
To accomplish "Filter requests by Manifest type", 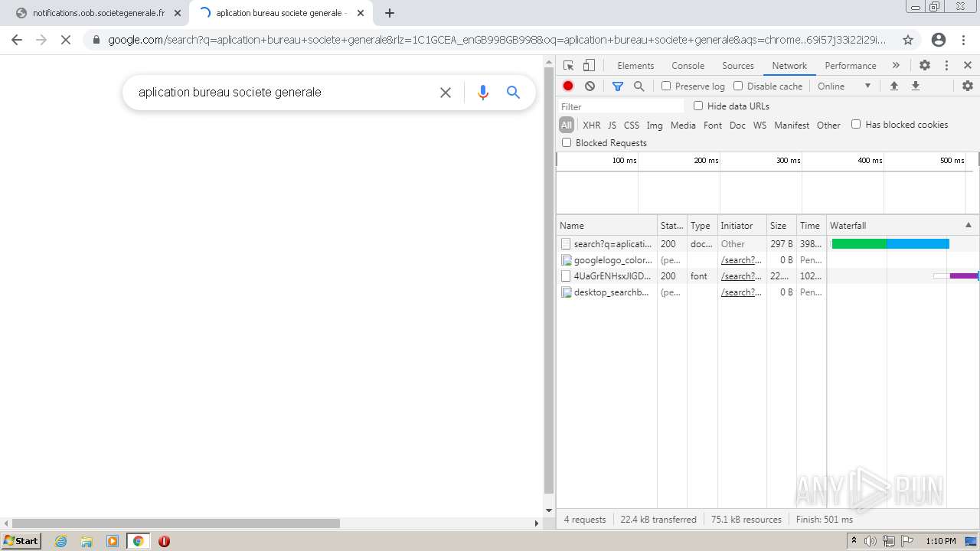I will coord(792,126).
